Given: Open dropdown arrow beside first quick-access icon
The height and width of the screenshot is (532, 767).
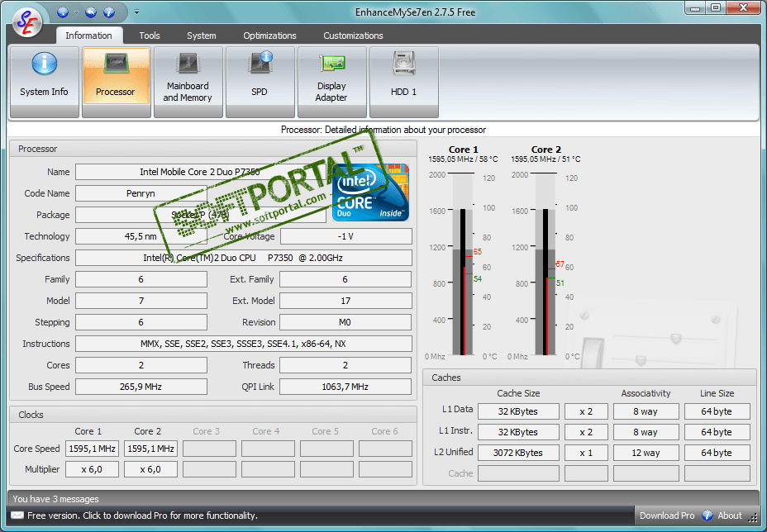Looking at the screenshot, I should (x=76, y=12).
